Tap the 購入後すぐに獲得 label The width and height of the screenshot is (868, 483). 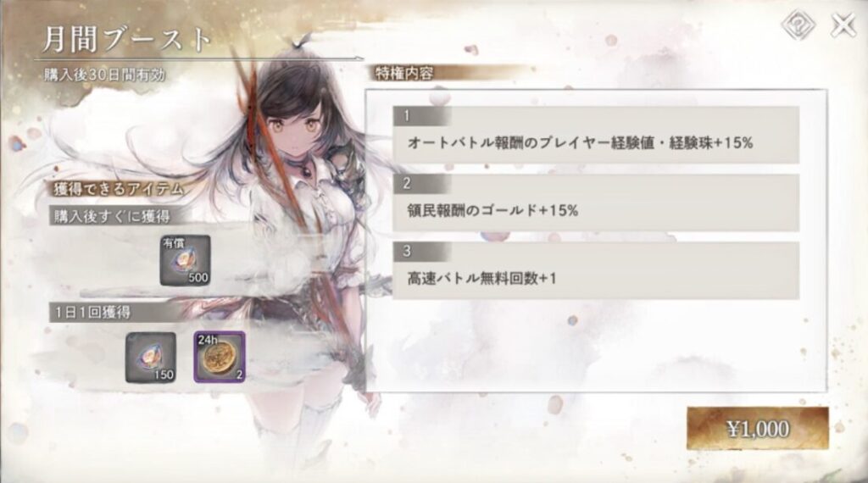112,216
